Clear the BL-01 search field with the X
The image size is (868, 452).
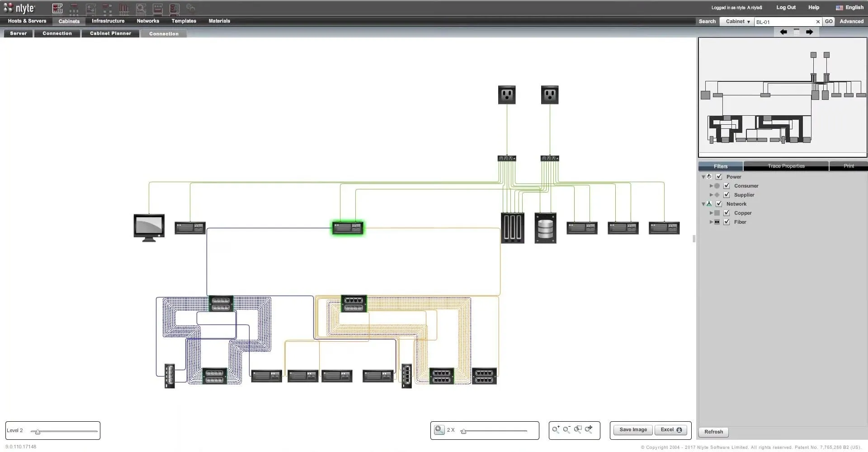click(x=818, y=21)
